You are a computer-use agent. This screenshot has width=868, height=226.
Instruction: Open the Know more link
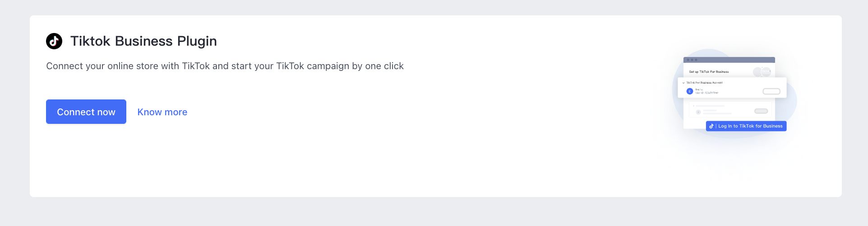click(x=162, y=112)
